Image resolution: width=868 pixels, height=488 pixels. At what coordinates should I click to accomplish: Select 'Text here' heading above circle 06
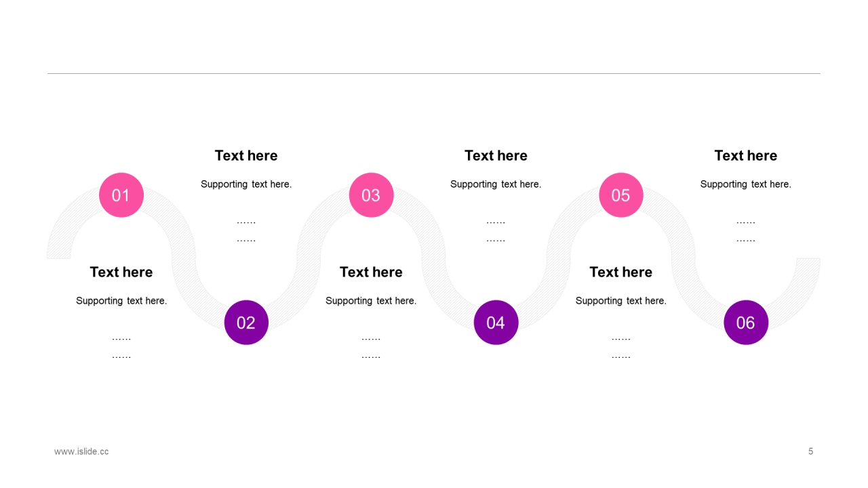[x=745, y=155]
